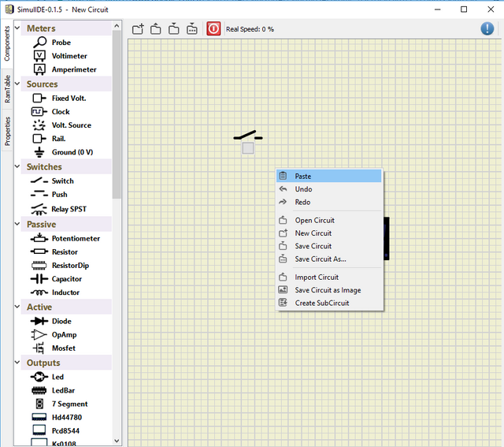
Task: Select the Switch component icon
Action: coord(39,181)
